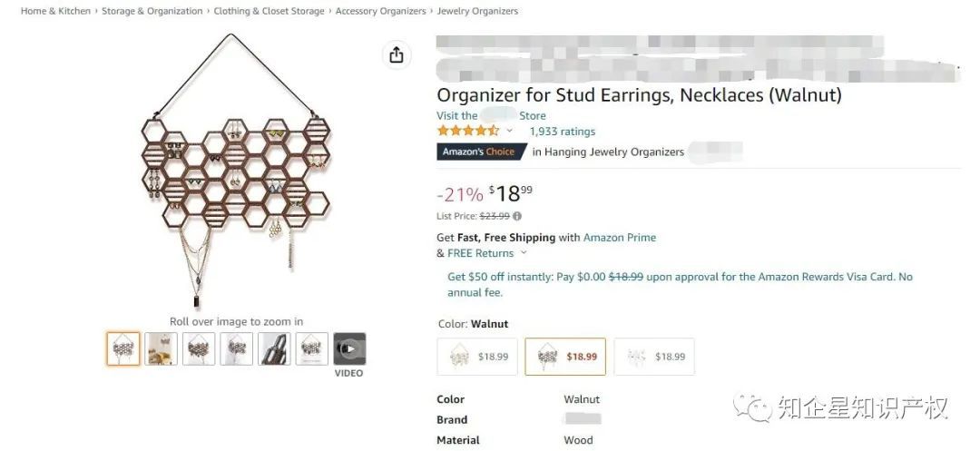View the fifth close-up product thumbnail

[x=275, y=348]
